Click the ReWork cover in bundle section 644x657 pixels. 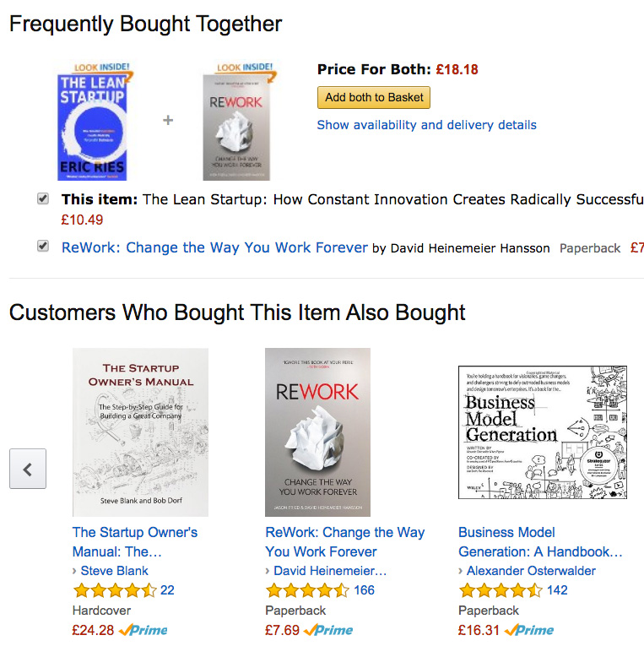click(x=236, y=125)
